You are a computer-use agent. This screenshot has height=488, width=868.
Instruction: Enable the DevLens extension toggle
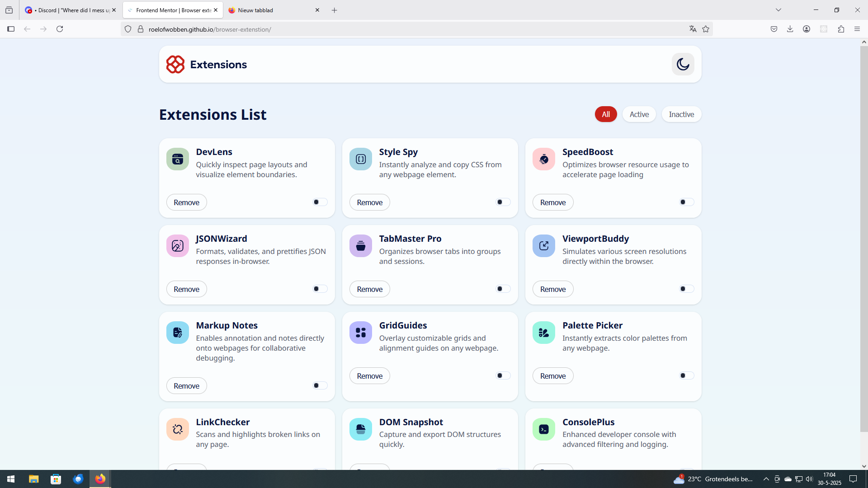point(320,202)
